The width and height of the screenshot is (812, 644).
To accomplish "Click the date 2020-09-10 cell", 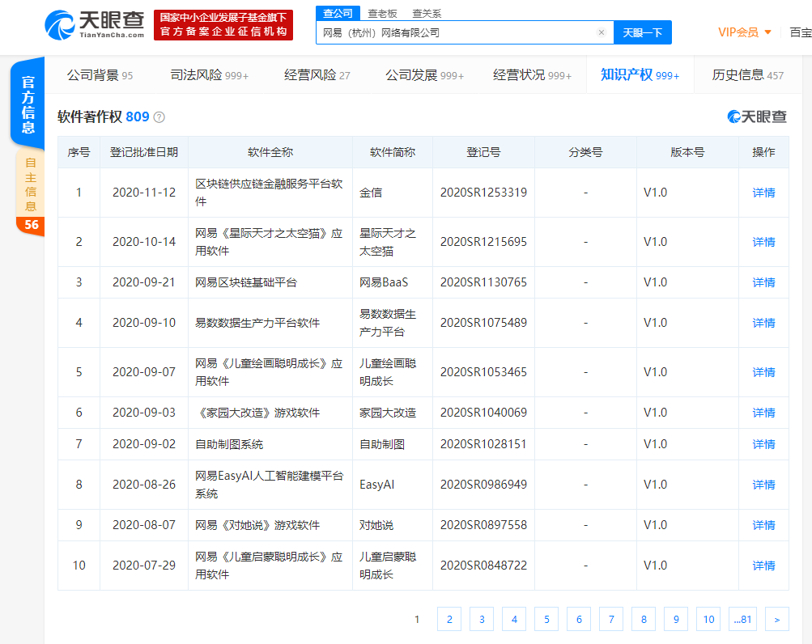I will [144, 323].
